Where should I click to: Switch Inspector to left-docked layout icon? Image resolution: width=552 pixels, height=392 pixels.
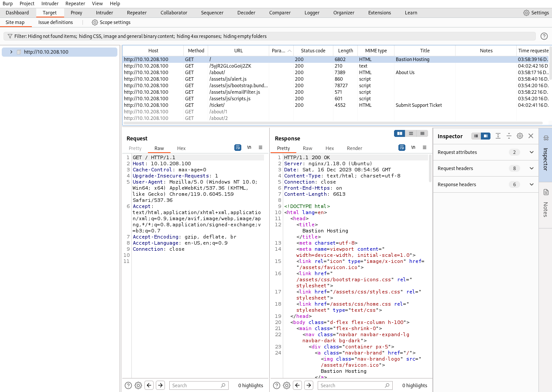point(476,136)
